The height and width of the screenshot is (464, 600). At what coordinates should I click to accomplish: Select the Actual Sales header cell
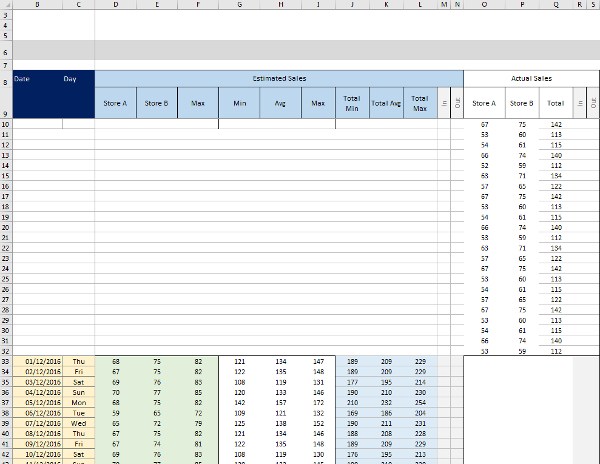(x=532, y=78)
